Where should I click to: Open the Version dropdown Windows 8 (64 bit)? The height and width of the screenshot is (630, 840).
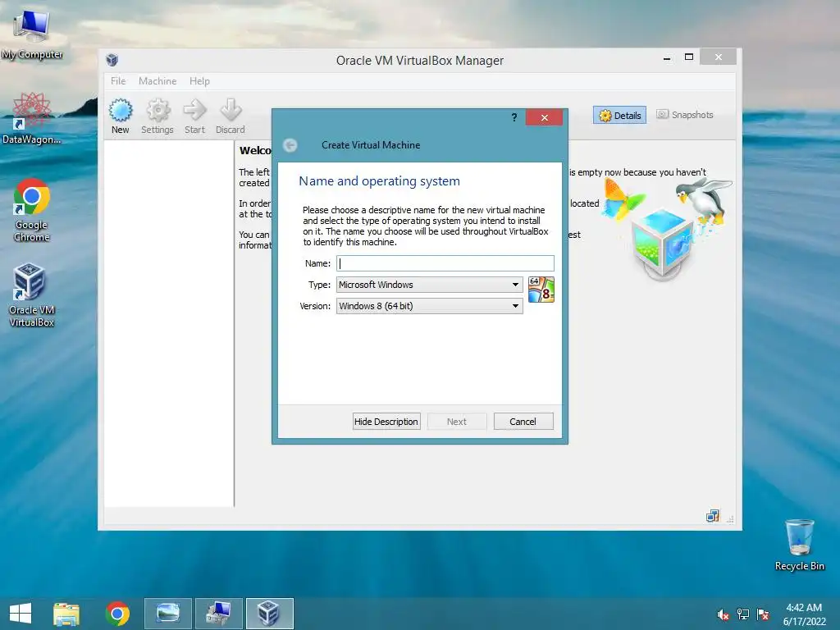pos(430,306)
